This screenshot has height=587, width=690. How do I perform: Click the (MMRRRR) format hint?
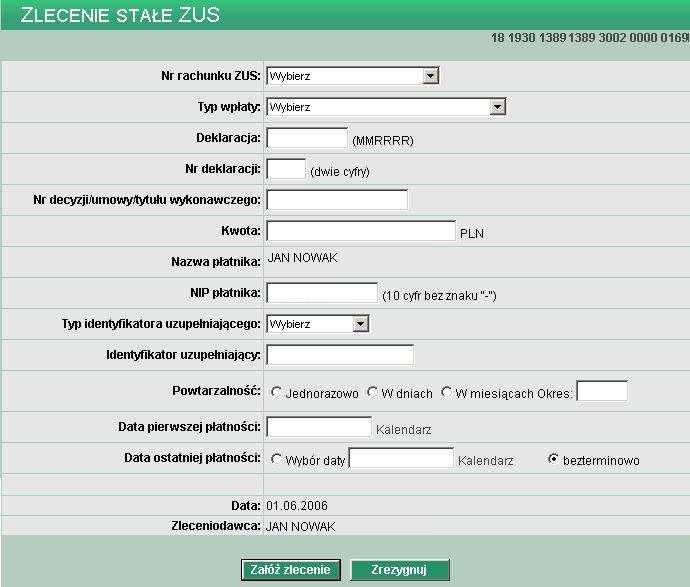383,141
